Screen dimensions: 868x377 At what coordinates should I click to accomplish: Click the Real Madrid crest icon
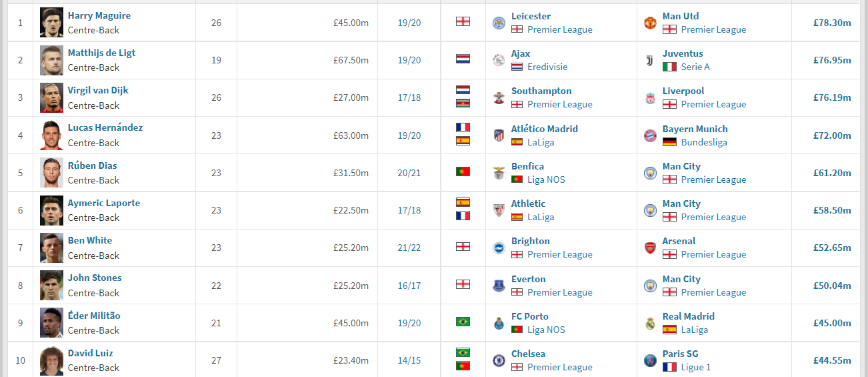(650, 323)
